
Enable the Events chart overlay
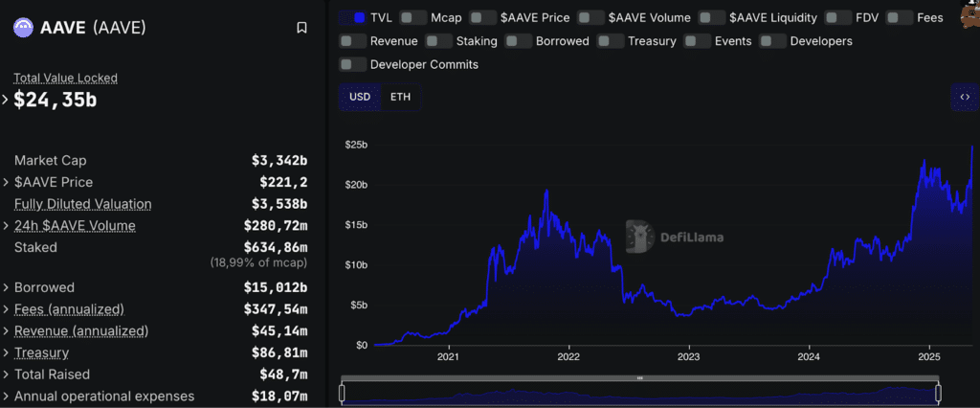click(x=698, y=41)
